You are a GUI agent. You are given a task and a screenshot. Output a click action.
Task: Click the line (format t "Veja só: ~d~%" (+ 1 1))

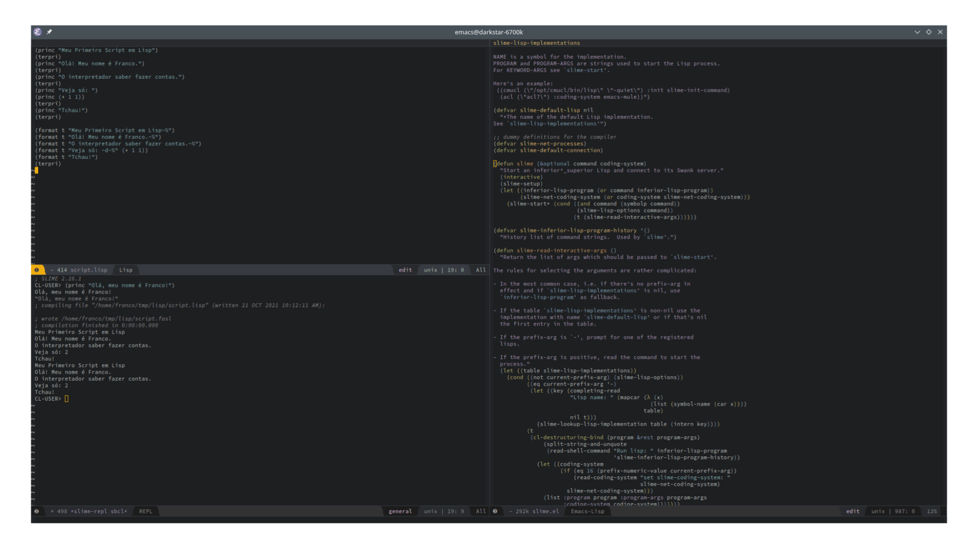[91, 151]
